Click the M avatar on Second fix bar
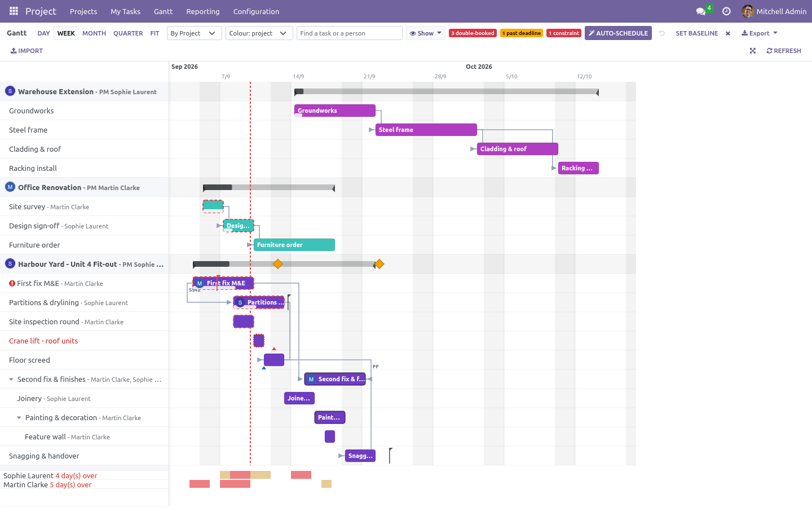The image size is (812, 520). (x=311, y=379)
